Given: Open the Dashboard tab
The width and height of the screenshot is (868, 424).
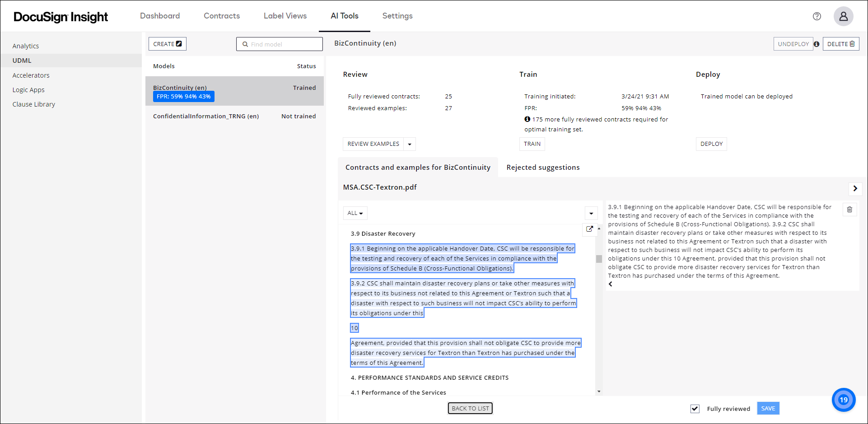Looking at the screenshot, I should [x=160, y=16].
